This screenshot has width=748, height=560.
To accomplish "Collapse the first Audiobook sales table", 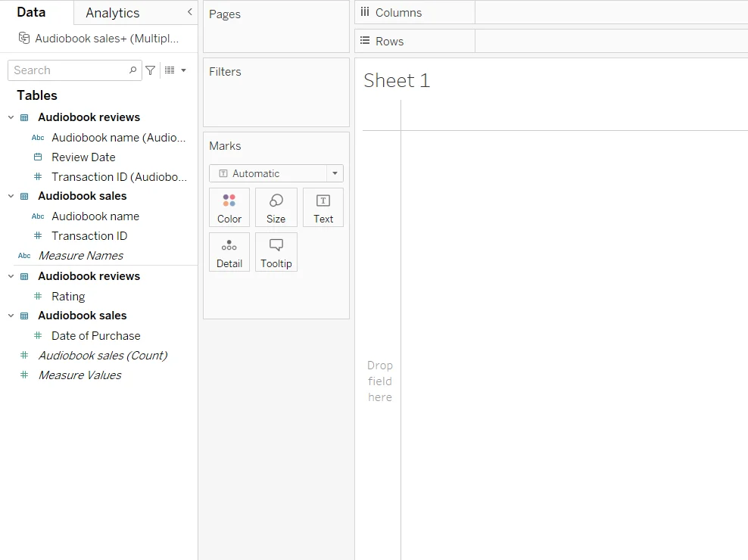I will click(11, 196).
